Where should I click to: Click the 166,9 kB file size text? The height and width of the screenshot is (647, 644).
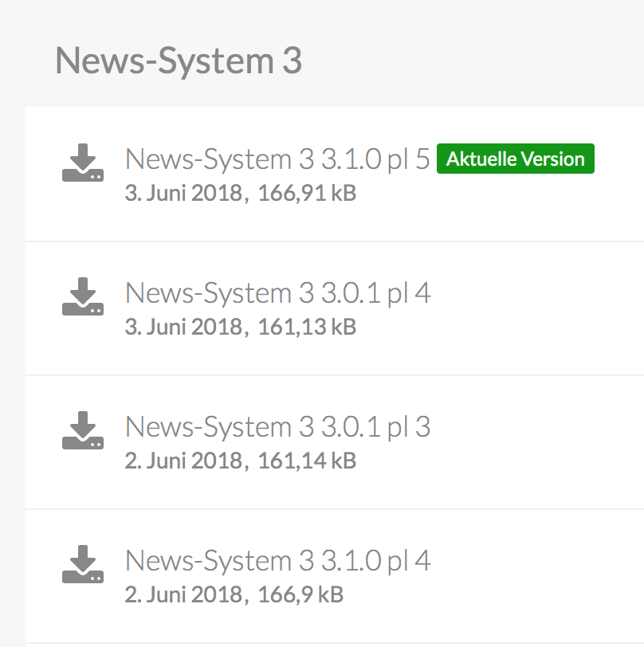pos(300,594)
